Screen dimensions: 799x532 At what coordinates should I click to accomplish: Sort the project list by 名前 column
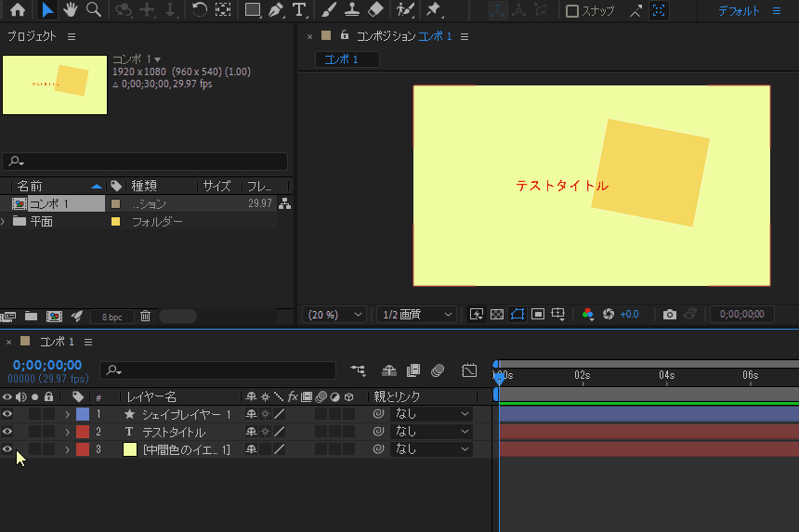pos(30,186)
